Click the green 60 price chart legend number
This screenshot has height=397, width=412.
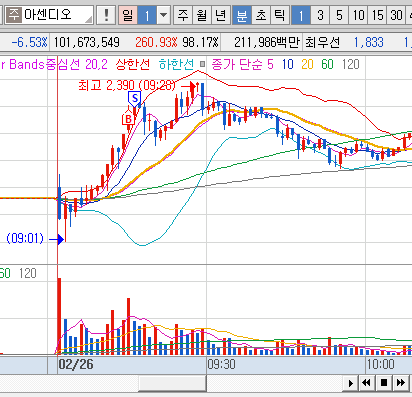327,64
